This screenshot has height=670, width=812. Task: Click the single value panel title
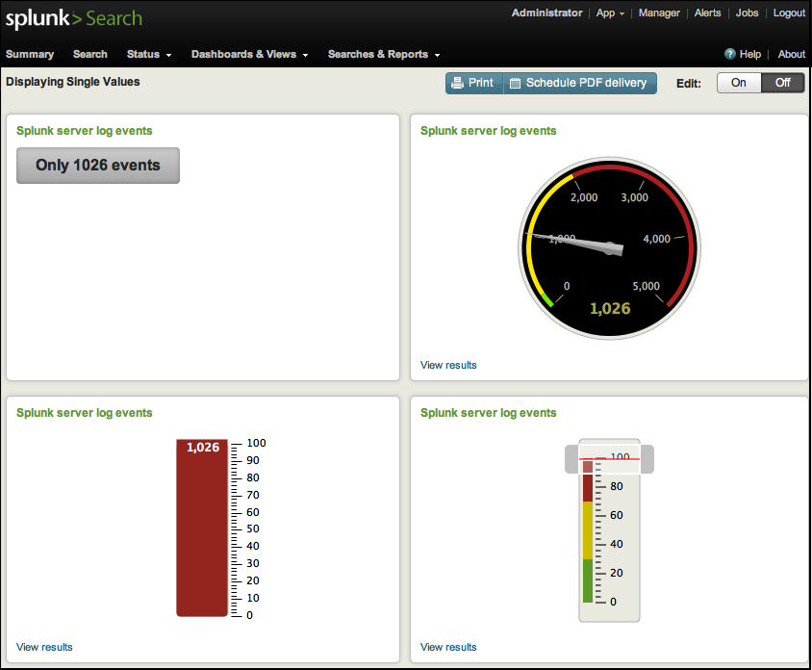[x=85, y=131]
